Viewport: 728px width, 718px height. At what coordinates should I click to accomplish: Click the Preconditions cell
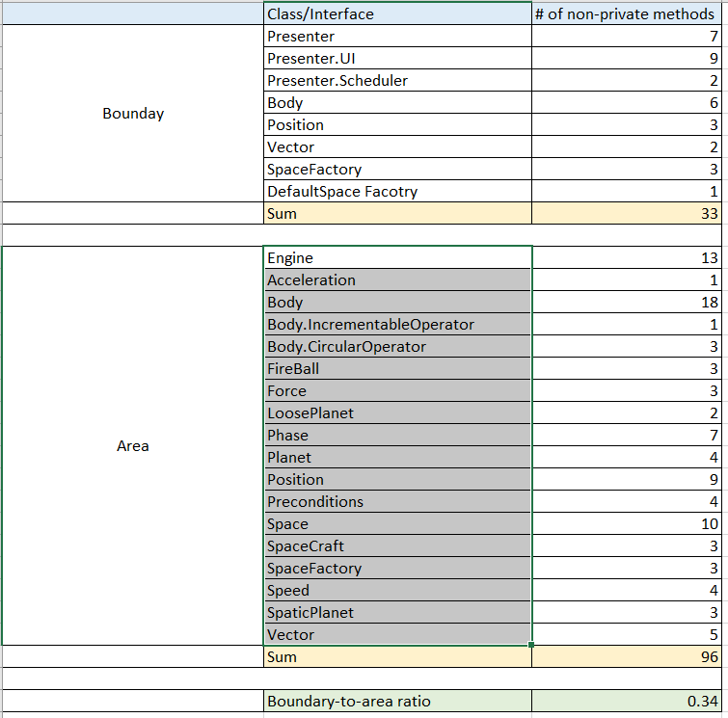(397, 502)
